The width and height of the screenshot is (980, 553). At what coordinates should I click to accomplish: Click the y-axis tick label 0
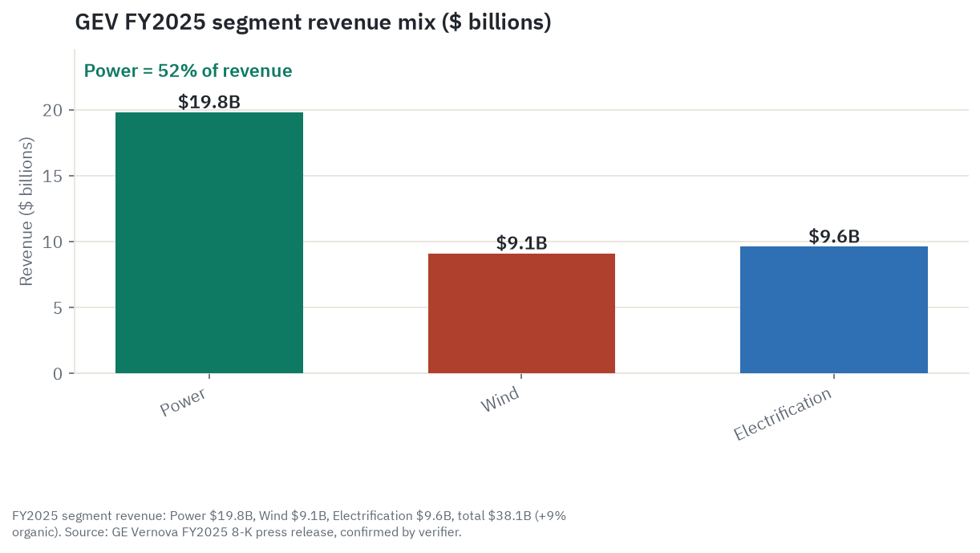click(x=58, y=373)
